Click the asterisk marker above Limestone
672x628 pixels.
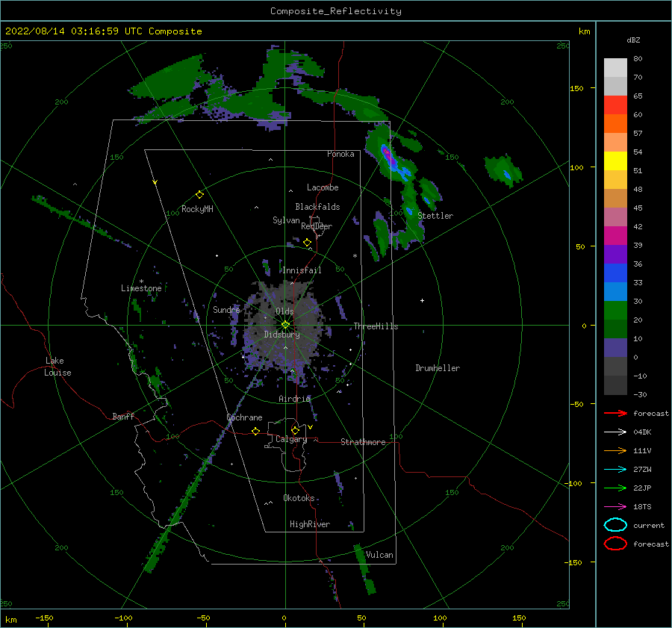(x=141, y=282)
